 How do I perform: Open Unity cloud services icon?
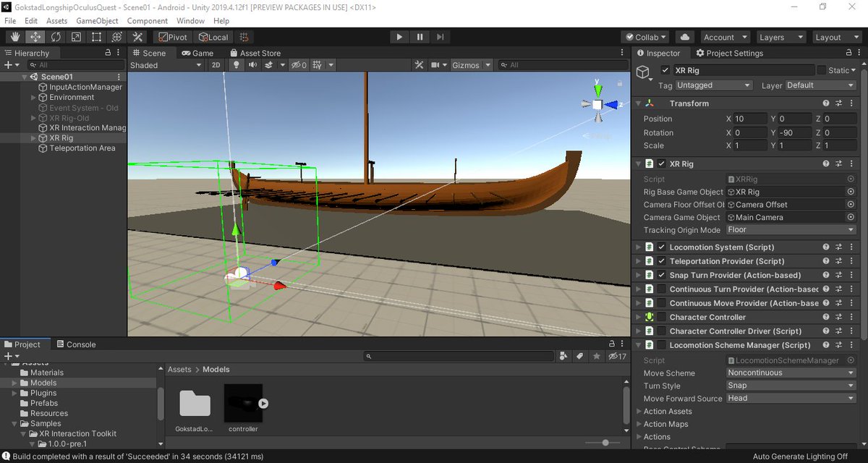click(684, 37)
